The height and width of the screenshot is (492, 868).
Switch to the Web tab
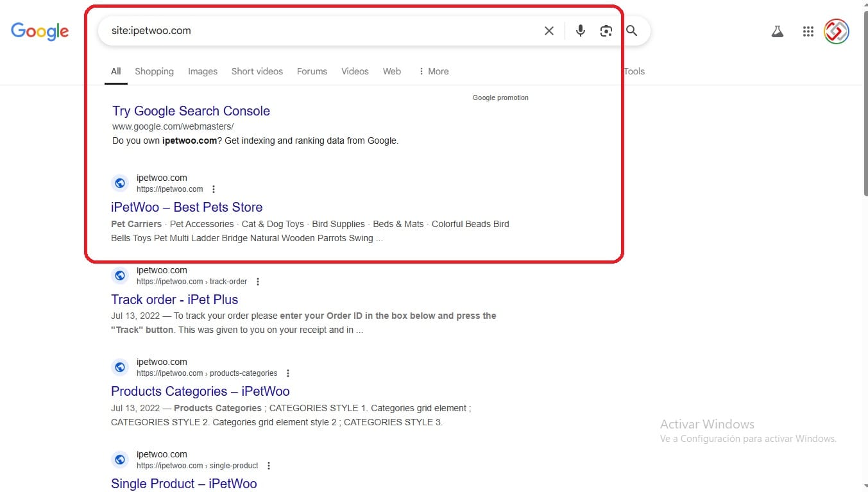(392, 71)
